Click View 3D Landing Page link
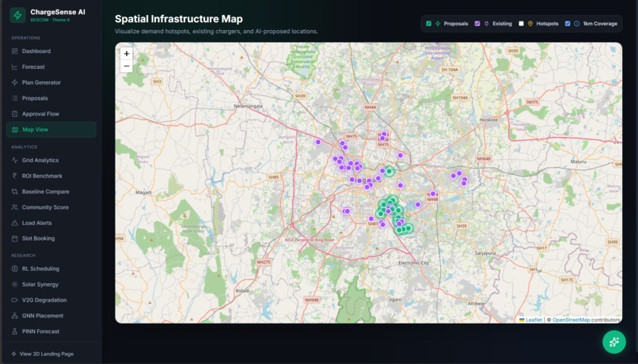 [47, 354]
